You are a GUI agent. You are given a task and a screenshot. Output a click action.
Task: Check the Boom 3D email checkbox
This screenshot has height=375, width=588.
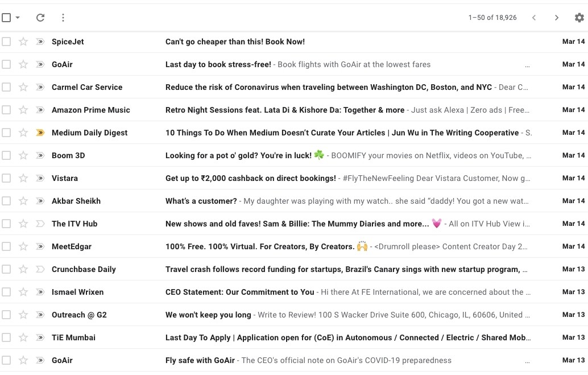[6, 155]
